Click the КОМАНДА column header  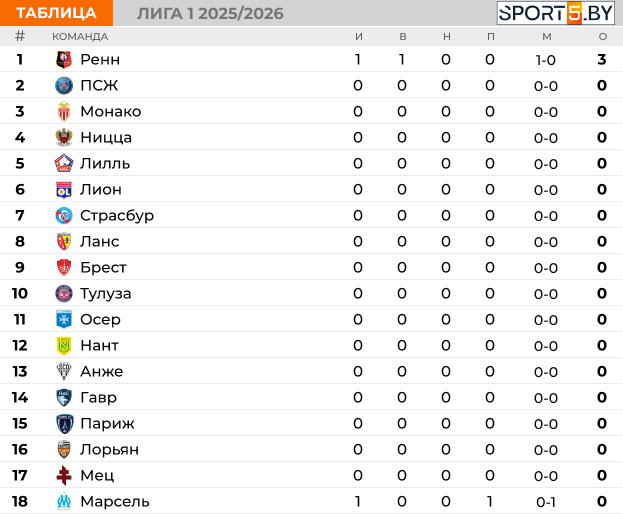click(80, 37)
